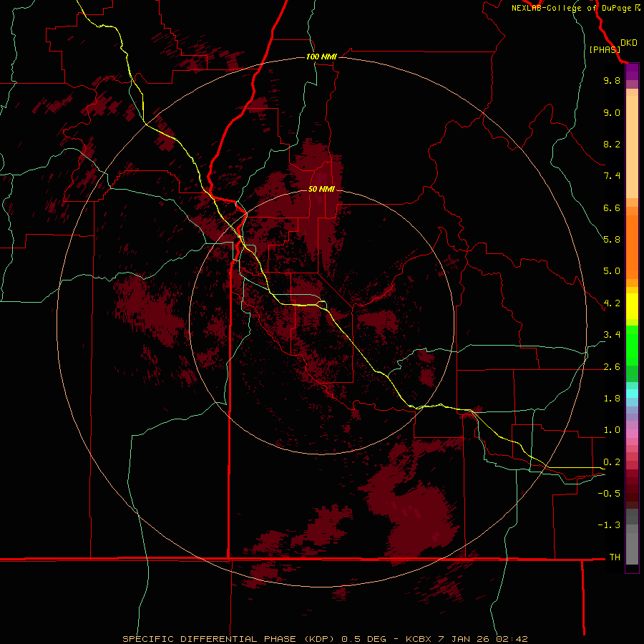Click the 9.8 scale value
Image resolution: width=644 pixels, height=644 pixels.
pyautogui.click(x=612, y=80)
